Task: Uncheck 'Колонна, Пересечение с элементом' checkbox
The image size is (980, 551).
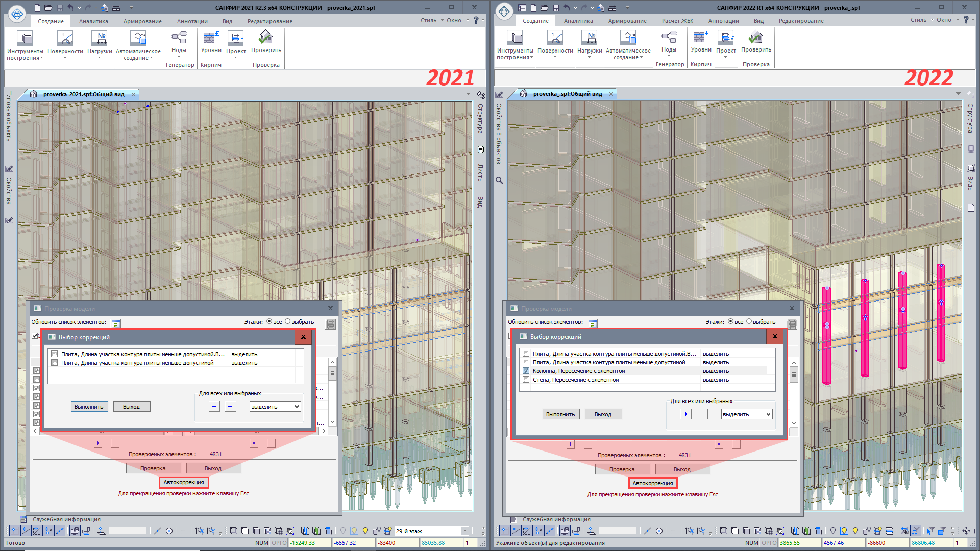Action: [526, 371]
